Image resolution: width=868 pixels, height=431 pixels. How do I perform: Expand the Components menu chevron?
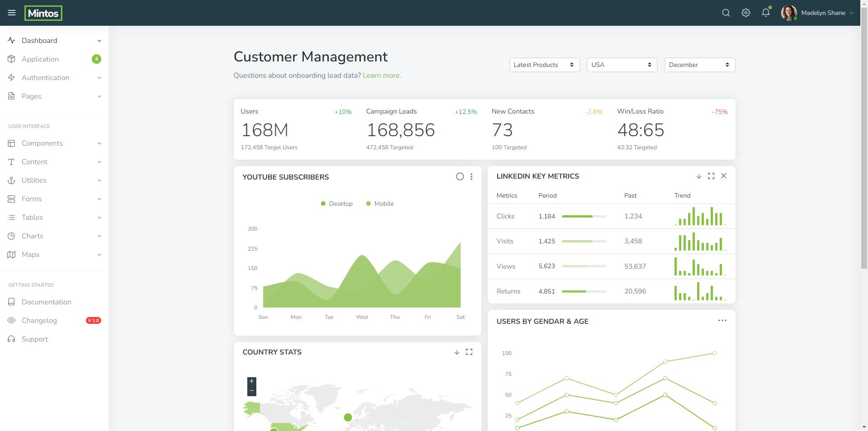pyautogui.click(x=99, y=143)
